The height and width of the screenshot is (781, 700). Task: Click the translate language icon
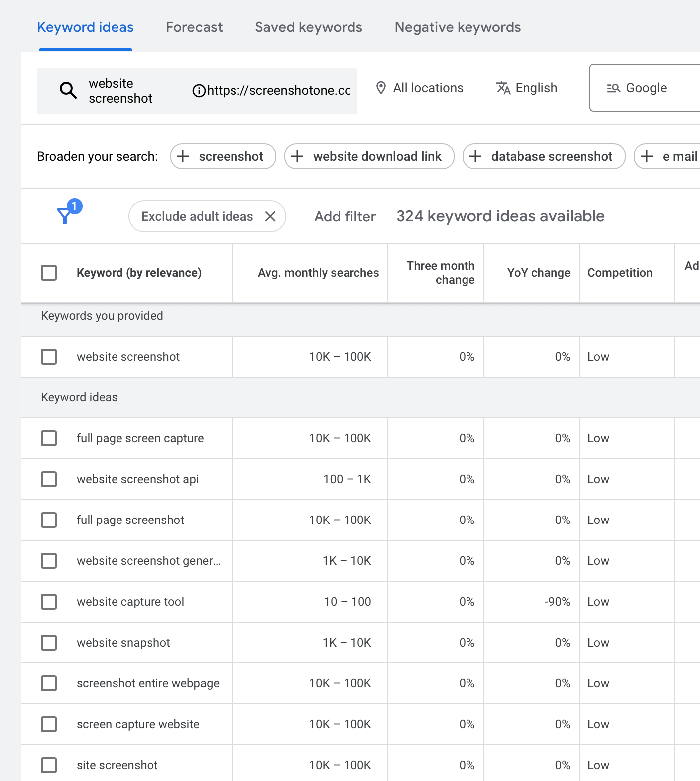503,88
